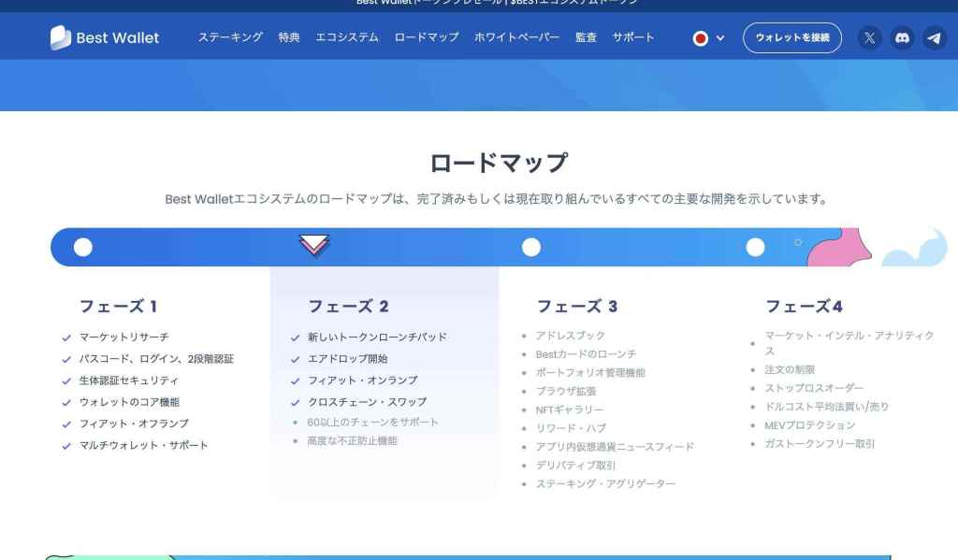This screenshot has width=958, height=560.
Task: Open the 特典 menu item
Action: tap(289, 37)
